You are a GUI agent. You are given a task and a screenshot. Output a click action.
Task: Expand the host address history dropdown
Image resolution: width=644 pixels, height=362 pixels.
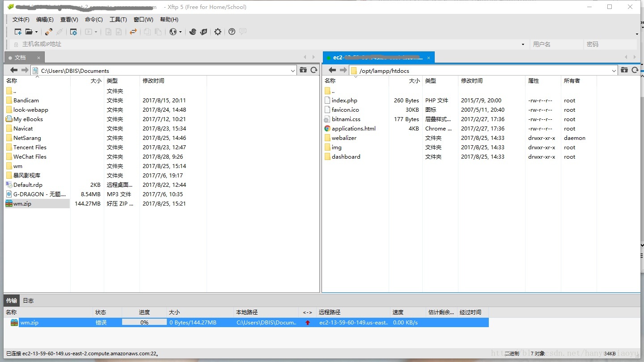pos(523,44)
